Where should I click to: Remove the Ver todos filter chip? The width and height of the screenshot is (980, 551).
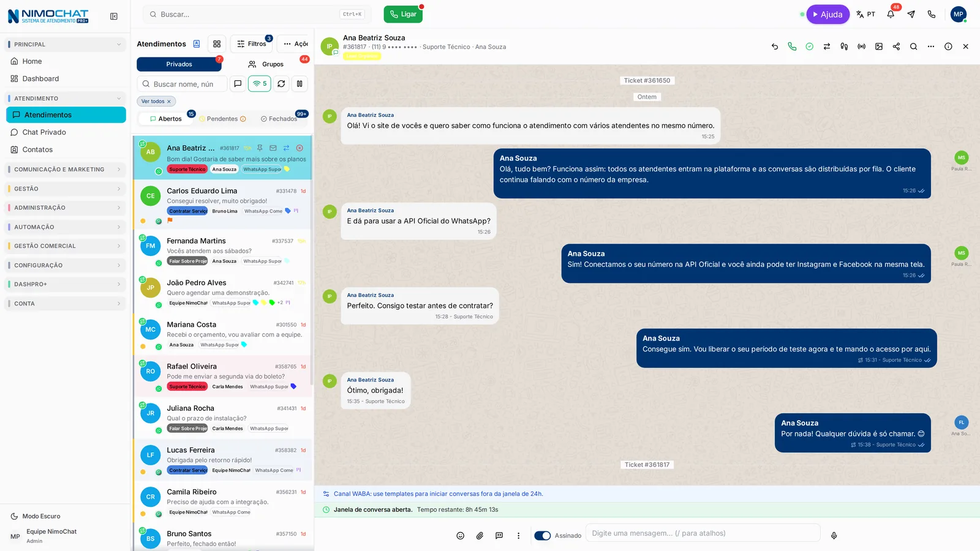coord(169,102)
